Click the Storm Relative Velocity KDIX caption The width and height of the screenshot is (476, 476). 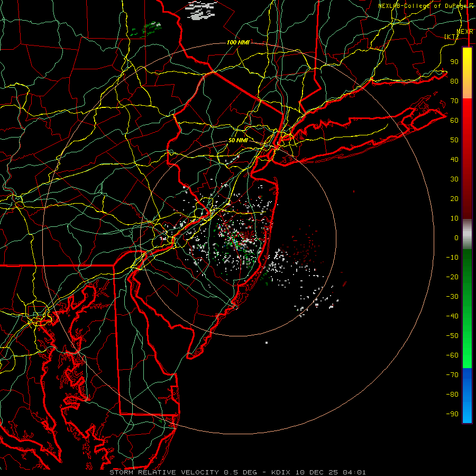click(x=237, y=472)
